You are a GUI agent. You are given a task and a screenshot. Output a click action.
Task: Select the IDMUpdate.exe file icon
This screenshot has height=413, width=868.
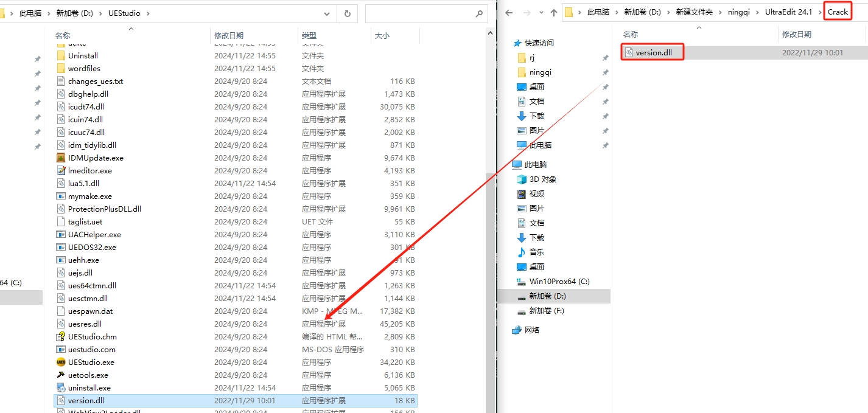[60, 158]
